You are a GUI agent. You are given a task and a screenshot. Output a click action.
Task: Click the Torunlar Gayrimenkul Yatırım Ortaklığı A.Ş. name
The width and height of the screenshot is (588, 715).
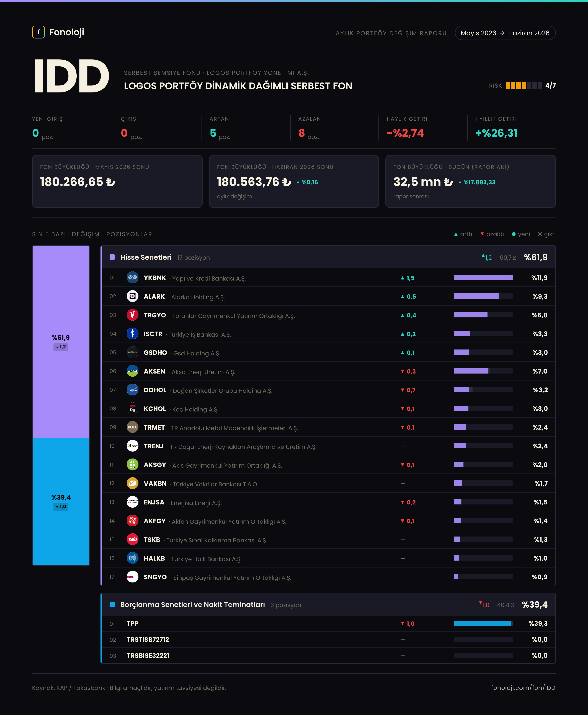[x=233, y=316]
